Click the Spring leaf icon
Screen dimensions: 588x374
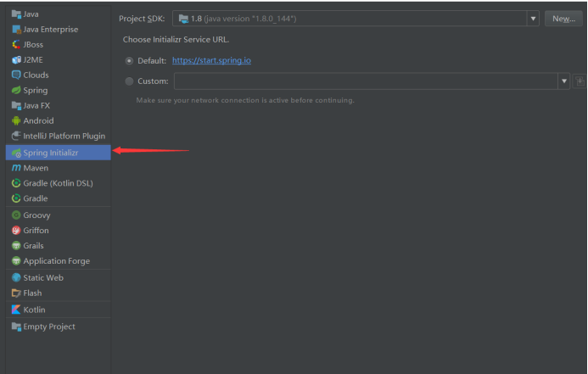16,90
